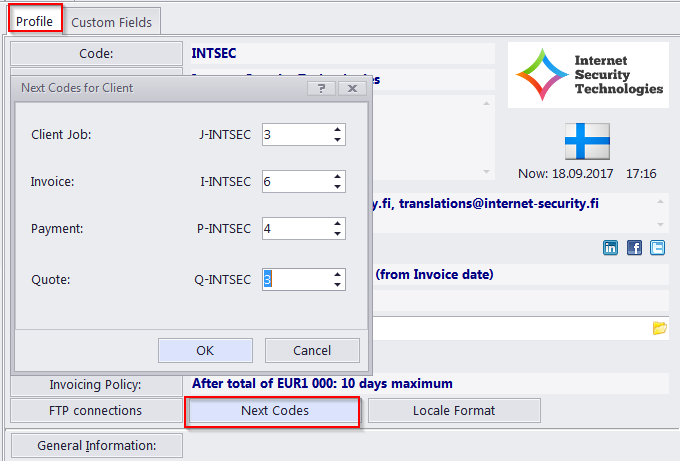Screen dimensions: 680x461
Task: Expand the General Information section
Action: (x=96, y=446)
